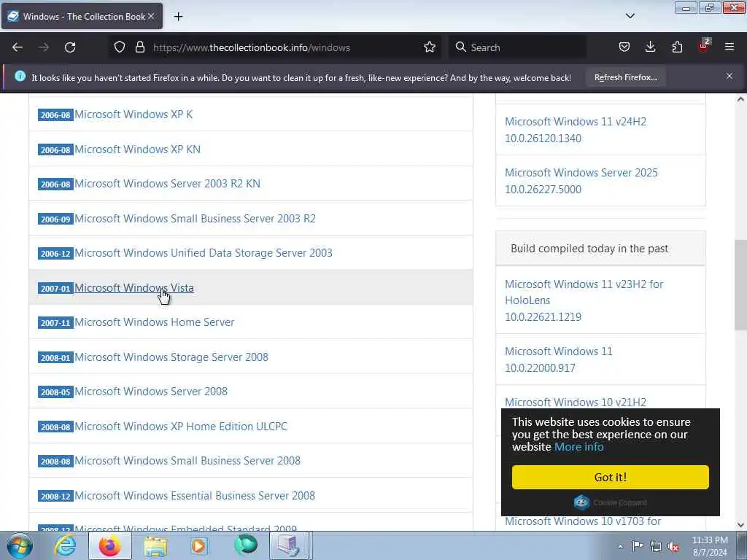
Task: Click the 2006-12 date badge
Action: 55,253
